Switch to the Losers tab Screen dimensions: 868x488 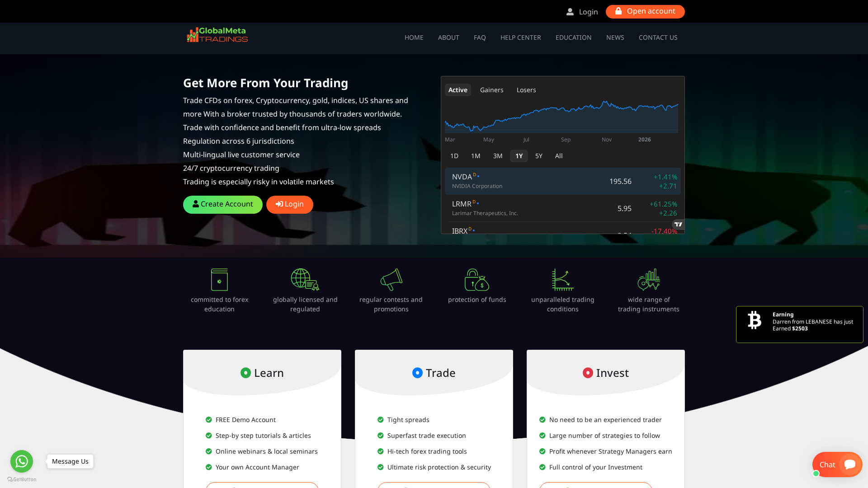point(526,90)
